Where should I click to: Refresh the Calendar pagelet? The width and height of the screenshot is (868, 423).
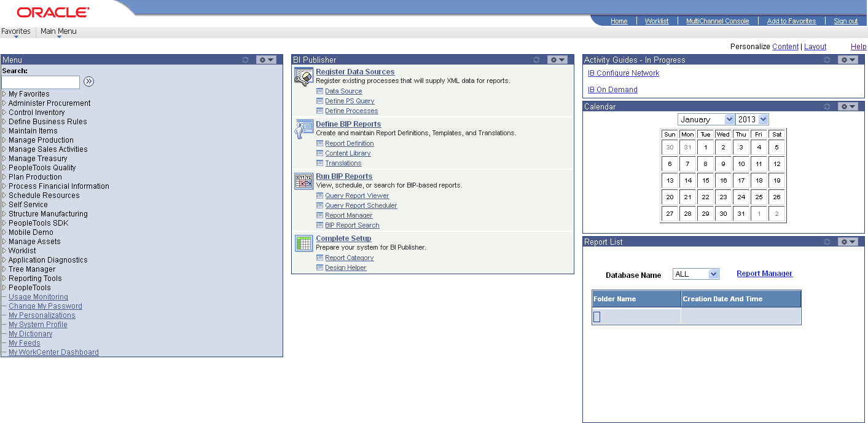[x=826, y=106]
